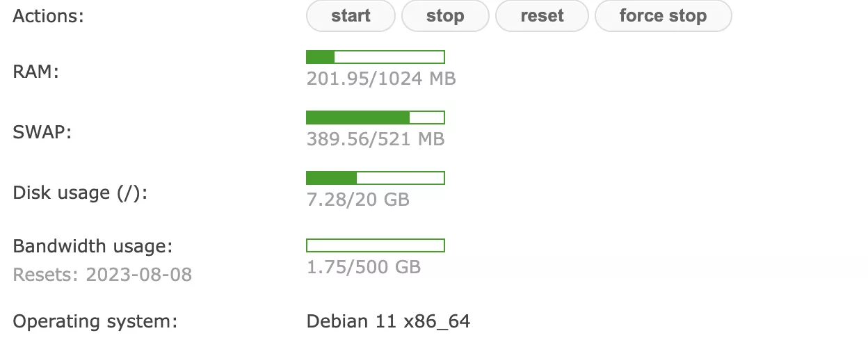Hit the reset button

[542, 16]
